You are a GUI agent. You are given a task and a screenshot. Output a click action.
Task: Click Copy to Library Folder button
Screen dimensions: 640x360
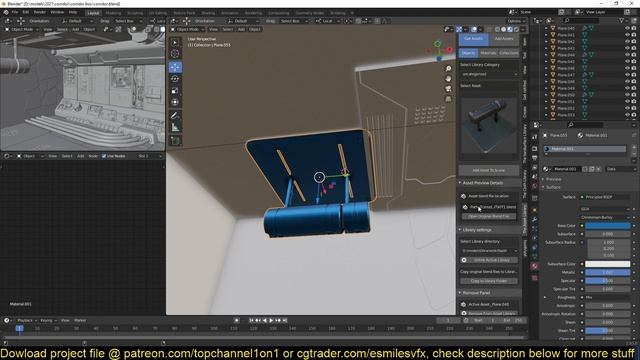pos(489,281)
